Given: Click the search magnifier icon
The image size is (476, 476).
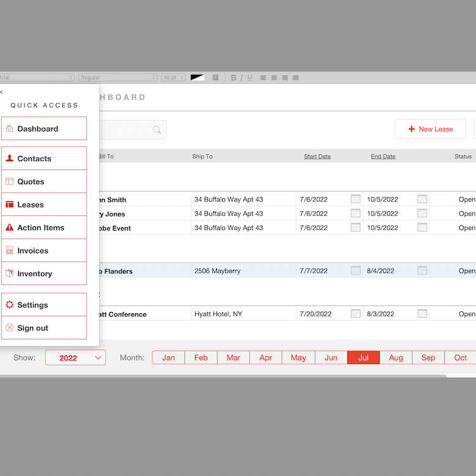Looking at the screenshot, I should [x=157, y=130].
